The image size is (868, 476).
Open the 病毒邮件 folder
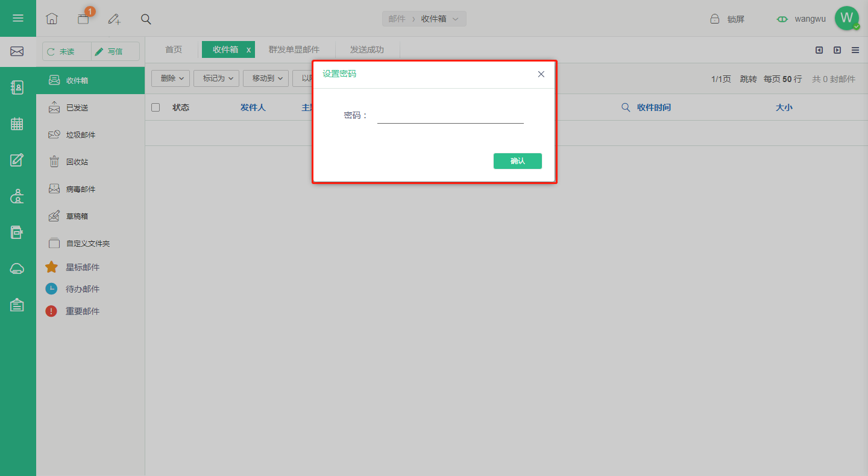click(x=90, y=189)
